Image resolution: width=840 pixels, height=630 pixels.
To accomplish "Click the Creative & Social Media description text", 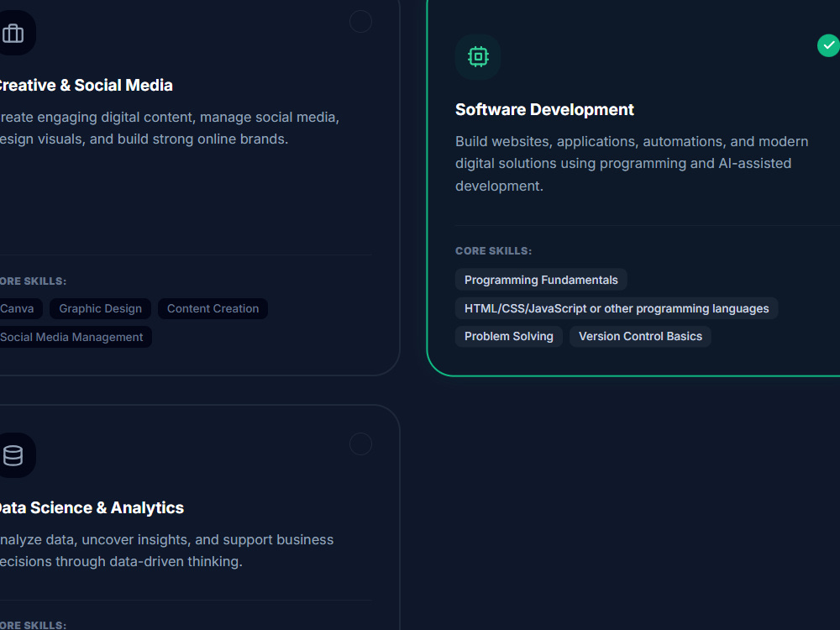I will tap(170, 128).
